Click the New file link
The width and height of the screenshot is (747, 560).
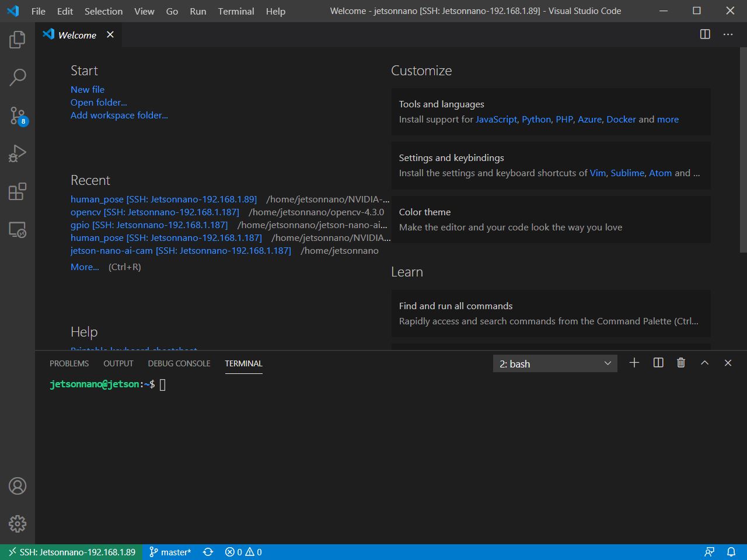pyautogui.click(x=88, y=89)
